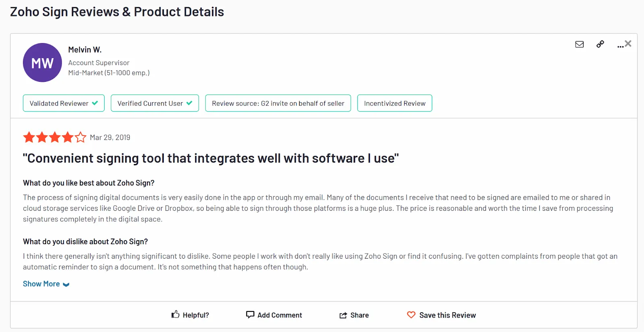Click What do you dislike heading

click(x=85, y=242)
